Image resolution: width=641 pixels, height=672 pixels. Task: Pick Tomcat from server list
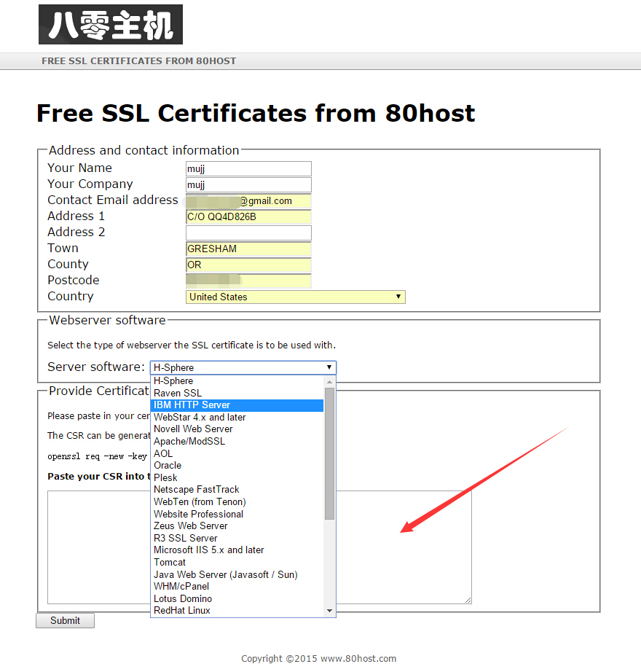[170, 562]
